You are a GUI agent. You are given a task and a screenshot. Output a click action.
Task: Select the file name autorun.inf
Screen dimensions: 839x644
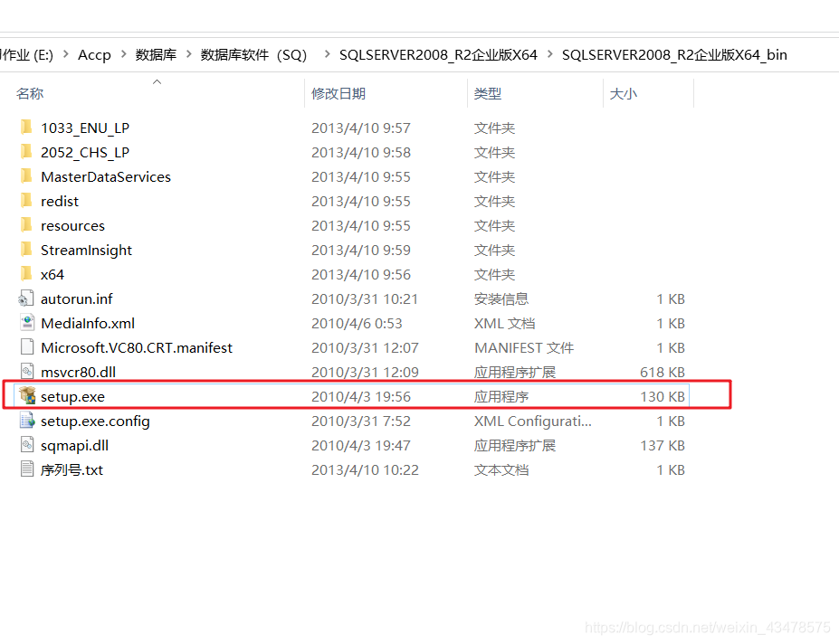pyautogui.click(x=77, y=299)
